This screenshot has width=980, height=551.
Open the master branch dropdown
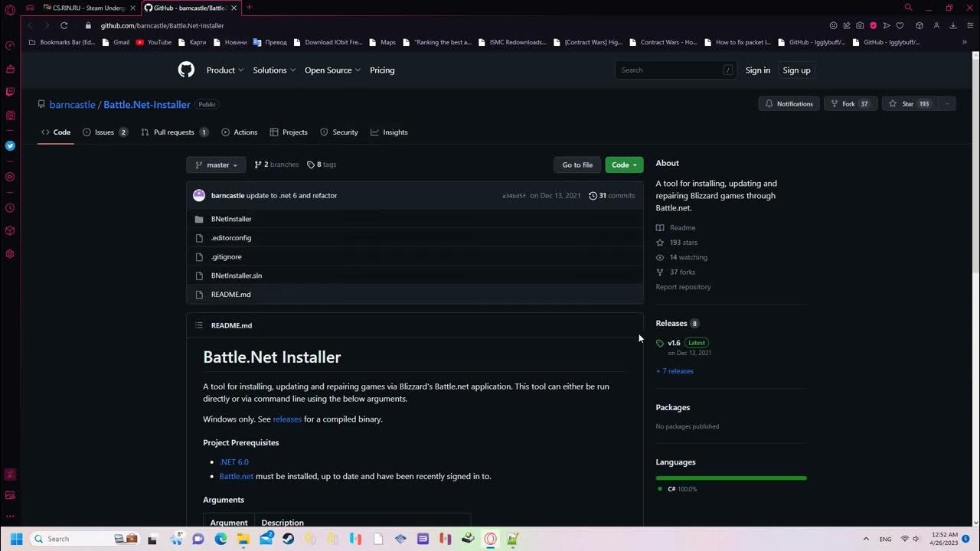(x=217, y=165)
